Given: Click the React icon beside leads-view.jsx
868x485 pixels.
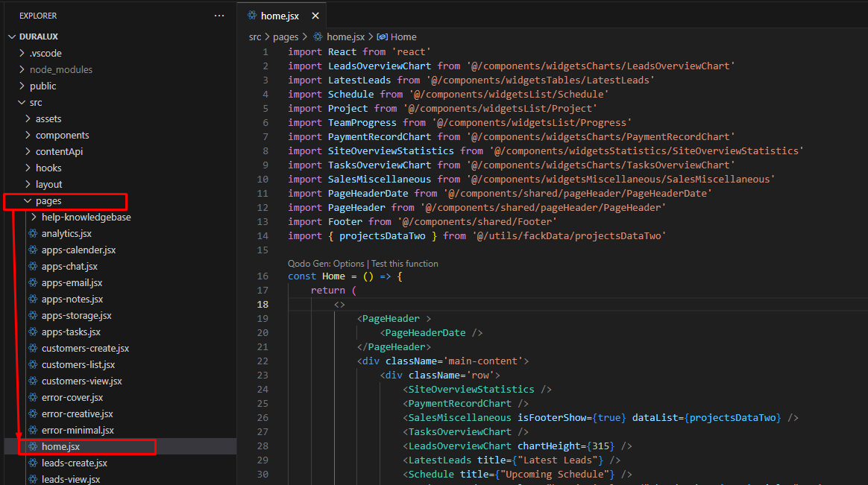Looking at the screenshot, I should [34, 479].
